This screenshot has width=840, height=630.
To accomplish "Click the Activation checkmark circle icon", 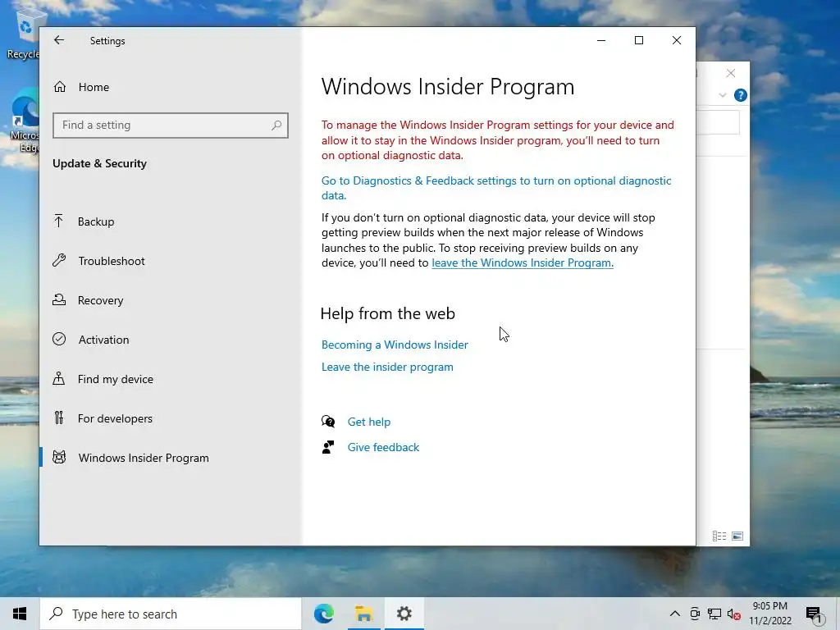I will click(59, 339).
